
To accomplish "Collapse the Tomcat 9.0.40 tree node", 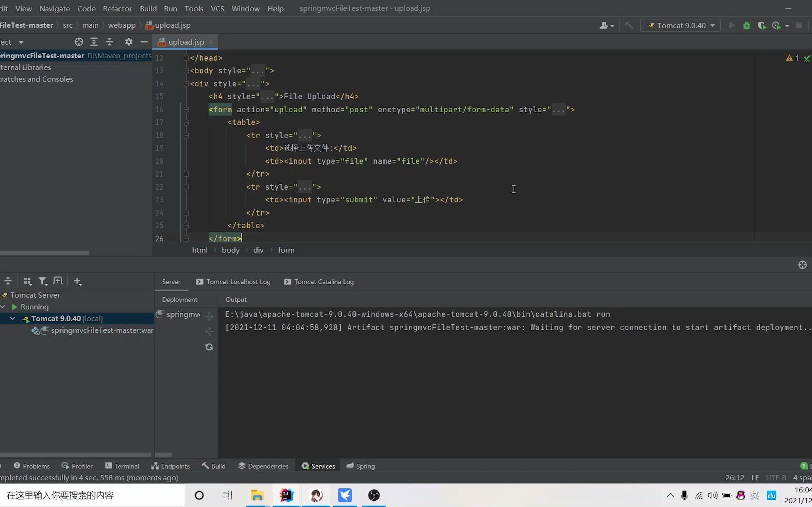I will coord(13,318).
